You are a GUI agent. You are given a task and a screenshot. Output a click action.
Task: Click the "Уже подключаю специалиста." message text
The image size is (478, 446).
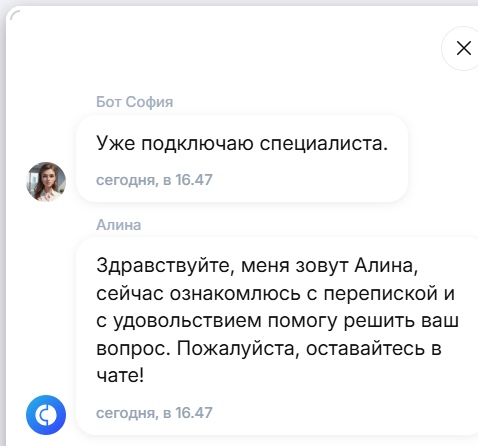click(x=242, y=143)
